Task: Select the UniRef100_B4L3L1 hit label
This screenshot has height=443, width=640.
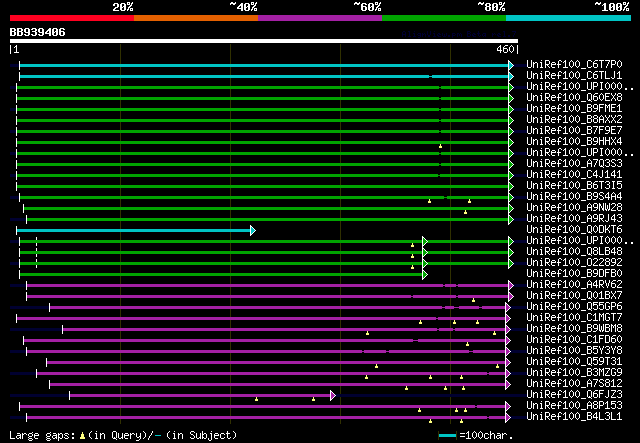Action: pyautogui.click(x=573, y=416)
